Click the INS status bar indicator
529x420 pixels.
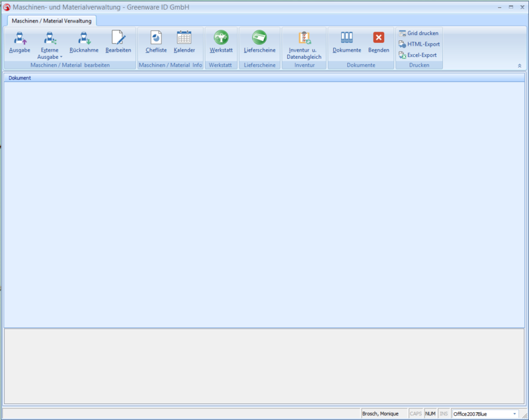pos(444,413)
